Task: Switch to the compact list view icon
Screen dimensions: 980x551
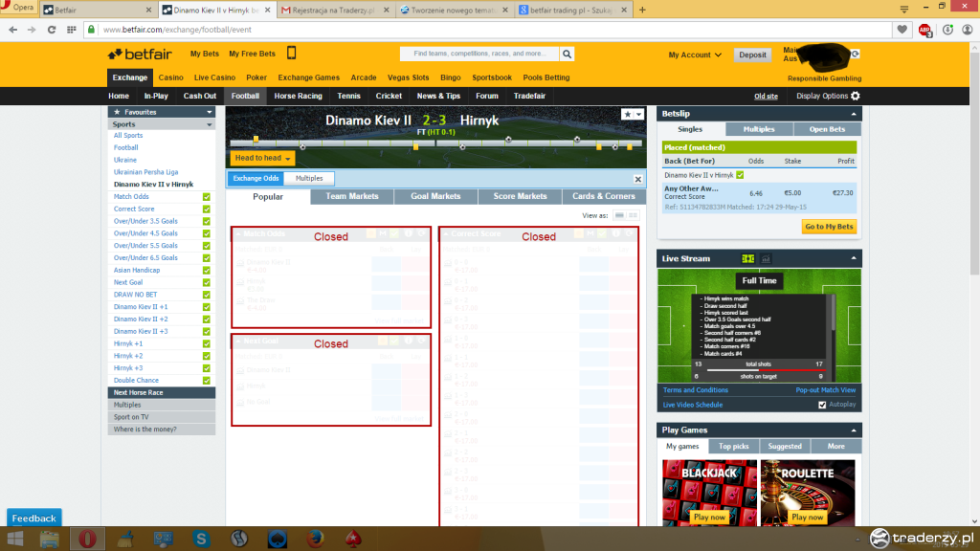Action: [619, 215]
